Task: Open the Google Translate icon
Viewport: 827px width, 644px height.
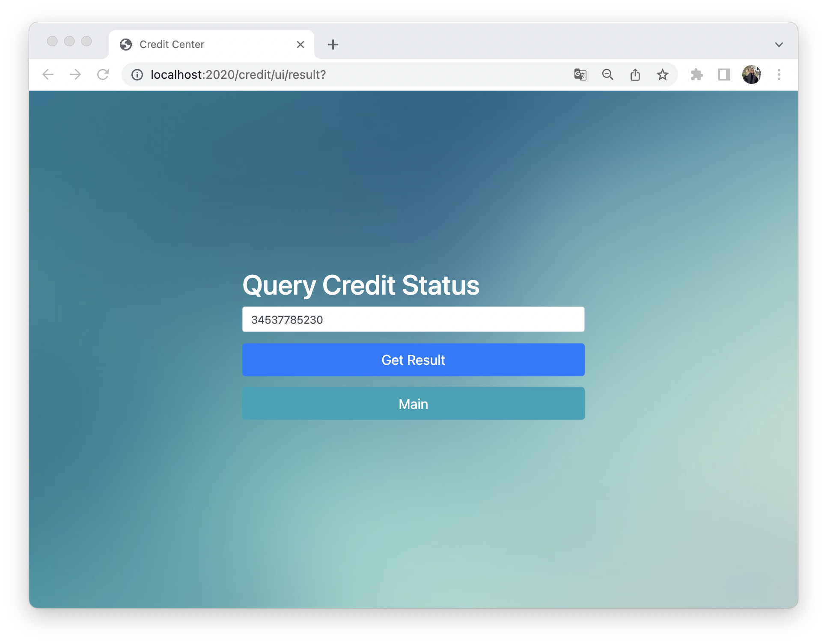Action: [580, 75]
